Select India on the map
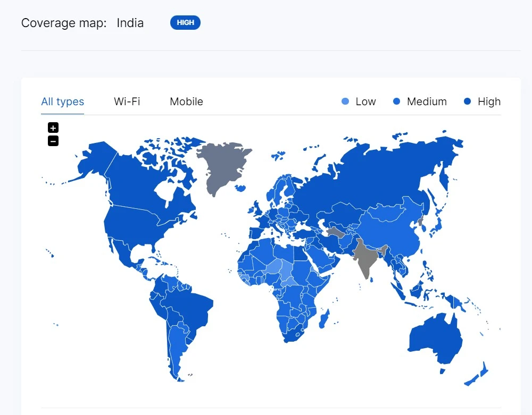The height and width of the screenshot is (415, 532). (x=366, y=259)
